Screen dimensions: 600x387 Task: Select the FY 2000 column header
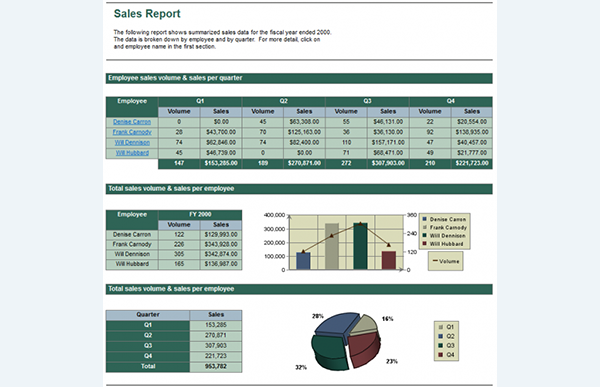tap(200, 214)
